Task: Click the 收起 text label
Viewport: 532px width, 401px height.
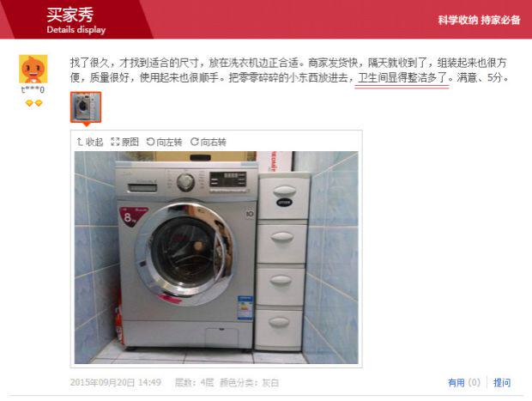Action: point(94,142)
